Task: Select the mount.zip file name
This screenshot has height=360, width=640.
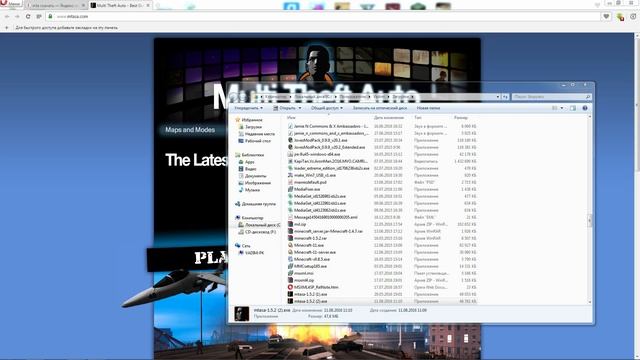Action: tap(304, 280)
